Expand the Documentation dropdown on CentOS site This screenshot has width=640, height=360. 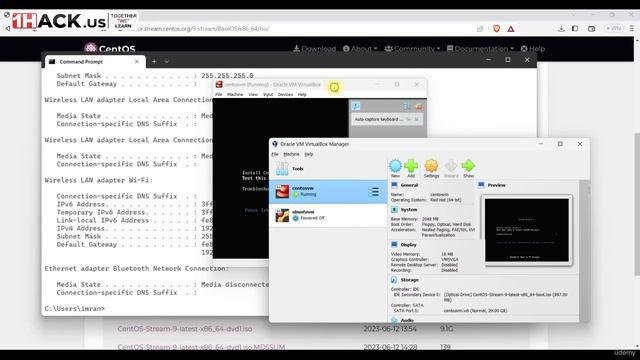tap(480, 49)
